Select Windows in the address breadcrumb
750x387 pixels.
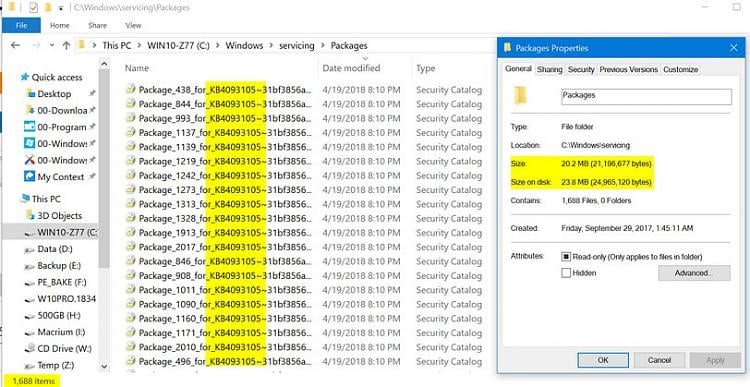click(244, 46)
